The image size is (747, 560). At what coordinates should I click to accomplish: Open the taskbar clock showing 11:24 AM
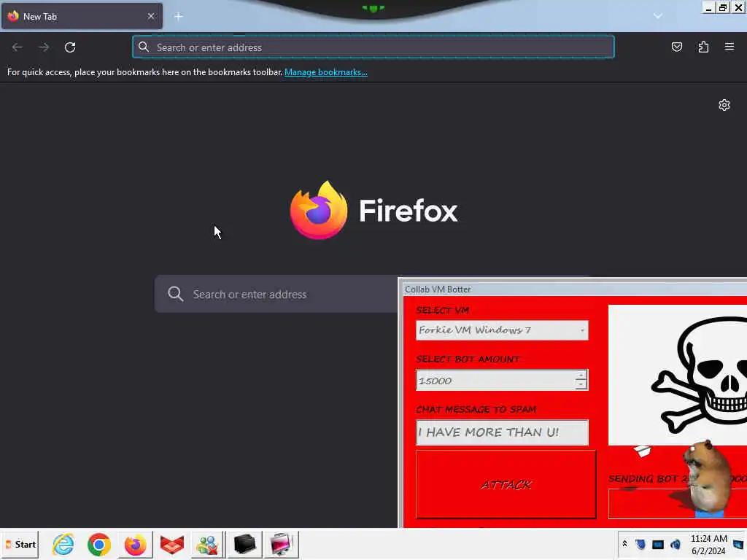point(708,544)
